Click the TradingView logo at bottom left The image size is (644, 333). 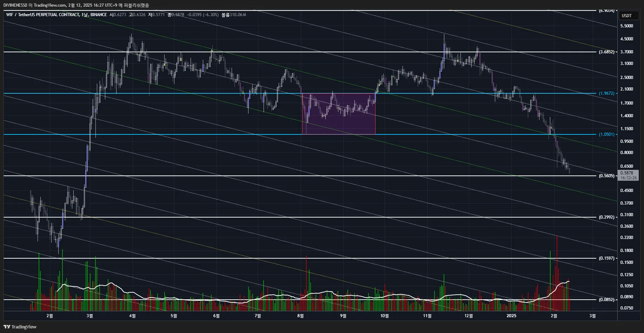click(x=20, y=327)
